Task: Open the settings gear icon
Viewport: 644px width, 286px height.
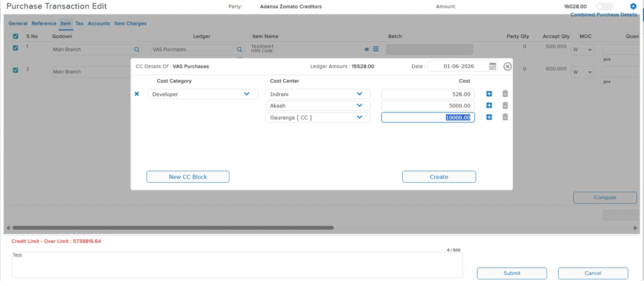Action: pos(633,6)
